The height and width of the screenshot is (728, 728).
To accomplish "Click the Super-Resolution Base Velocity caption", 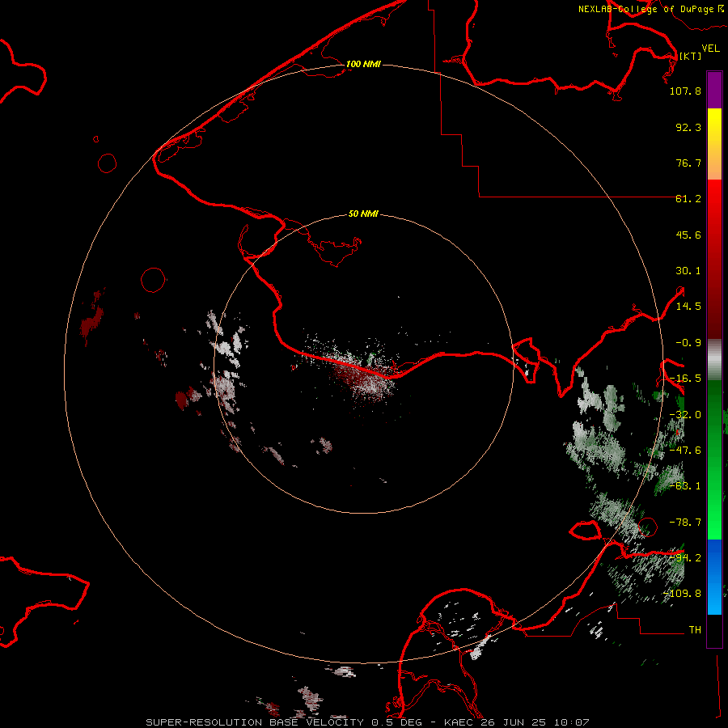I will pos(367,722).
